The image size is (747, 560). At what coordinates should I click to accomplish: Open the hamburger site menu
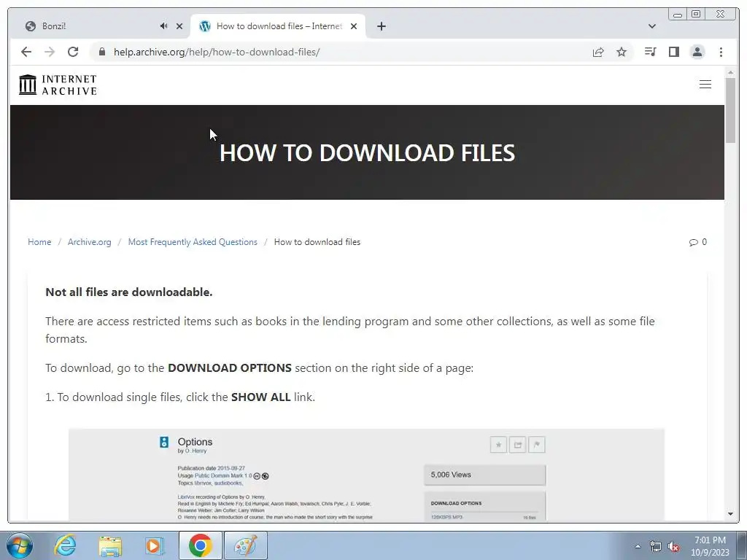[x=705, y=85]
